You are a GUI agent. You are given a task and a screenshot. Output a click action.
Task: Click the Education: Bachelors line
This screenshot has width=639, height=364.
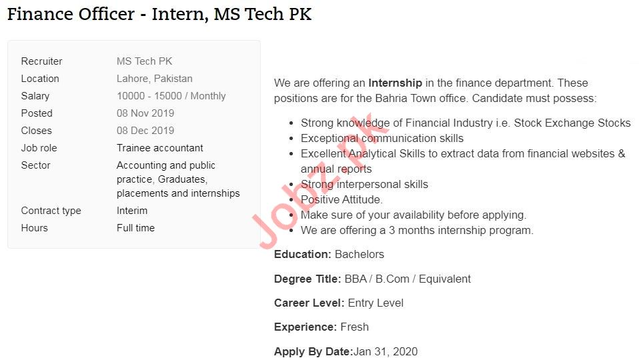coord(329,255)
